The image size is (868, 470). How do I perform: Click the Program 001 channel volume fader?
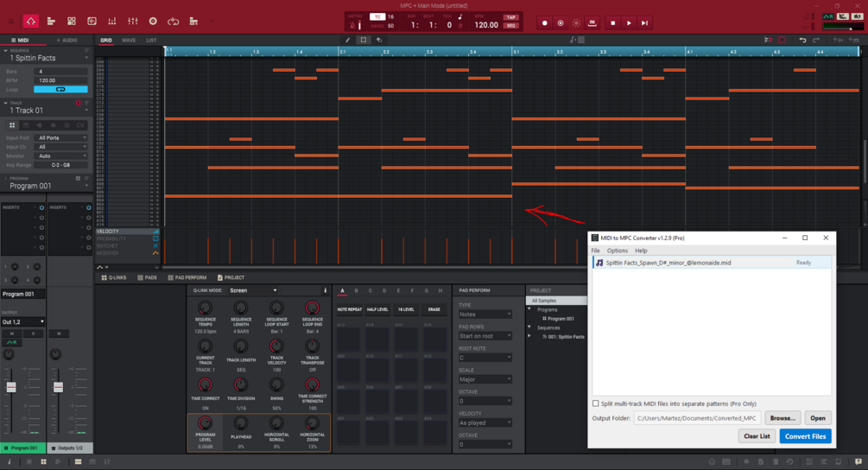[11, 387]
